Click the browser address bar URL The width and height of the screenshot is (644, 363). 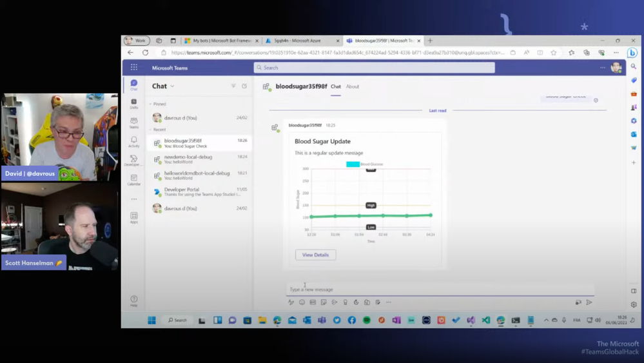coord(338,53)
